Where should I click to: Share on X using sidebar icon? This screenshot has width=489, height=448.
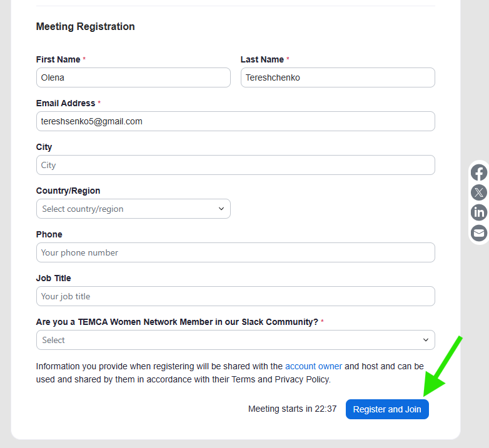pos(479,192)
